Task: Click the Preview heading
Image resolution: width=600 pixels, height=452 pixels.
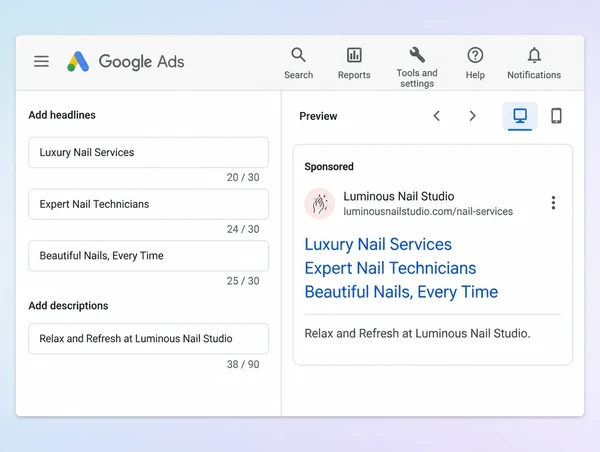Action: [x=318, y=116]
